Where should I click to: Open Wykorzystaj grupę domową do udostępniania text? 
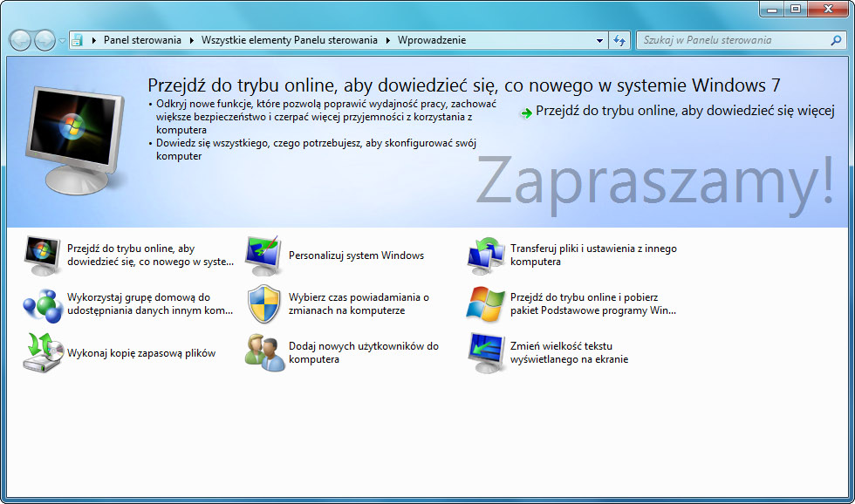point(150,304)
